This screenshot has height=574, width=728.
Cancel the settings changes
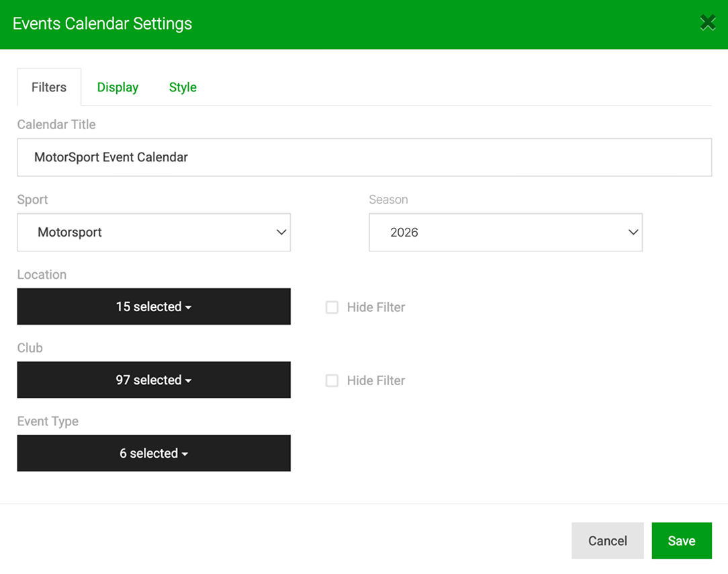point(607,540)
